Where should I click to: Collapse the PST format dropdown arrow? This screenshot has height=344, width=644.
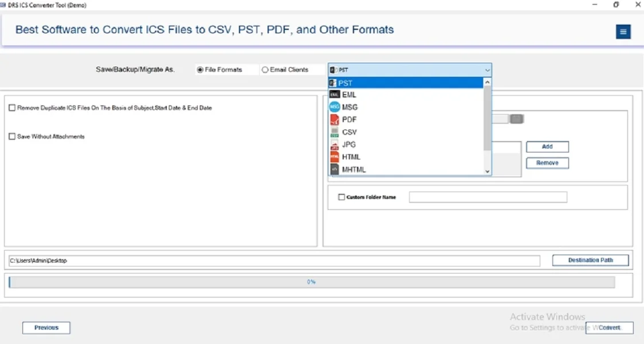click(x=487, y=71)
